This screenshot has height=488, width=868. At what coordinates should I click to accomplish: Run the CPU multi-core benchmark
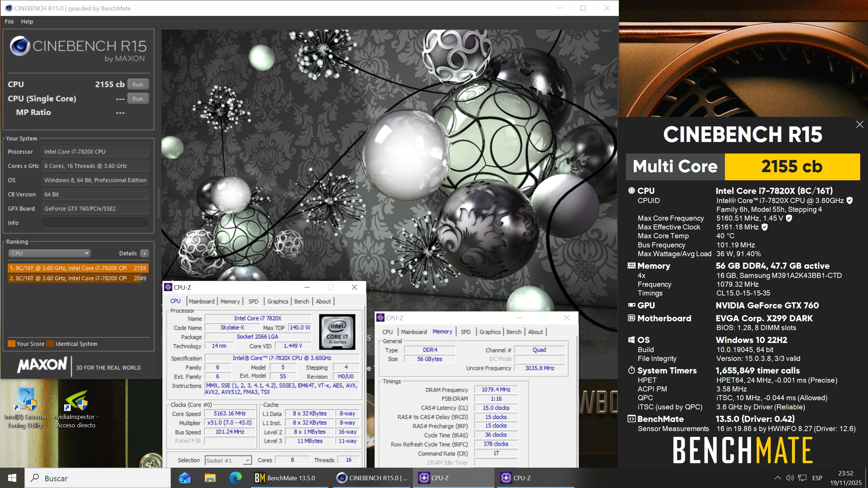pos(138,84)
